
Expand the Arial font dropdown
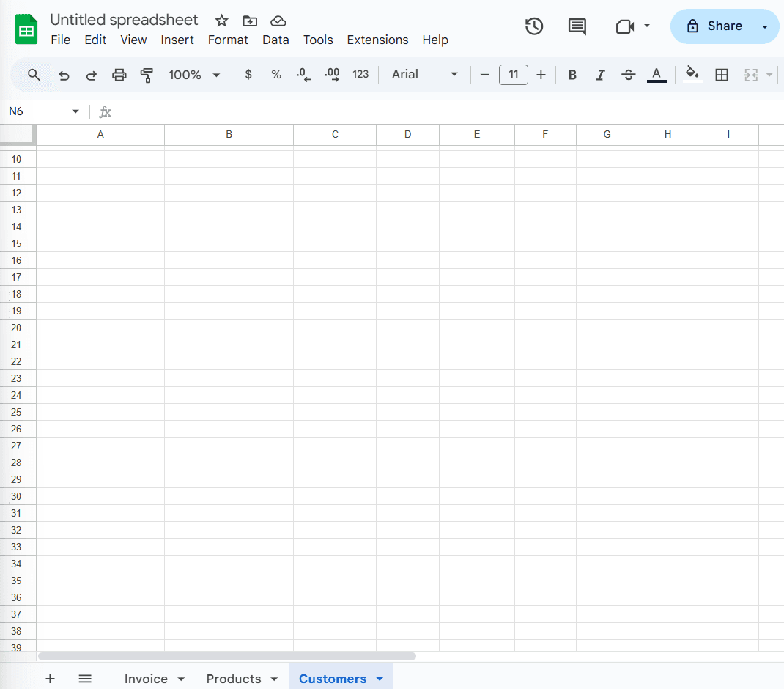(x=424, y=75)
